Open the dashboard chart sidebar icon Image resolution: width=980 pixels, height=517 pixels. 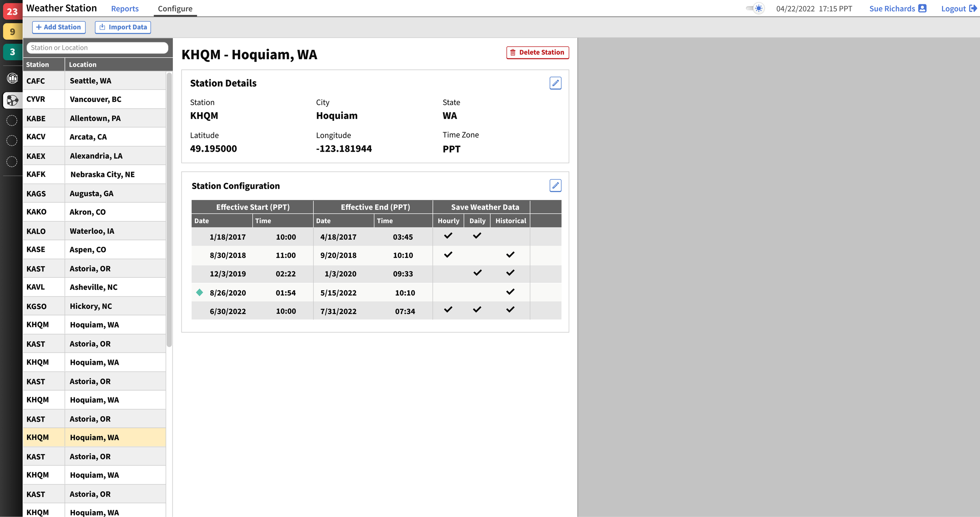tap(12, 78)
